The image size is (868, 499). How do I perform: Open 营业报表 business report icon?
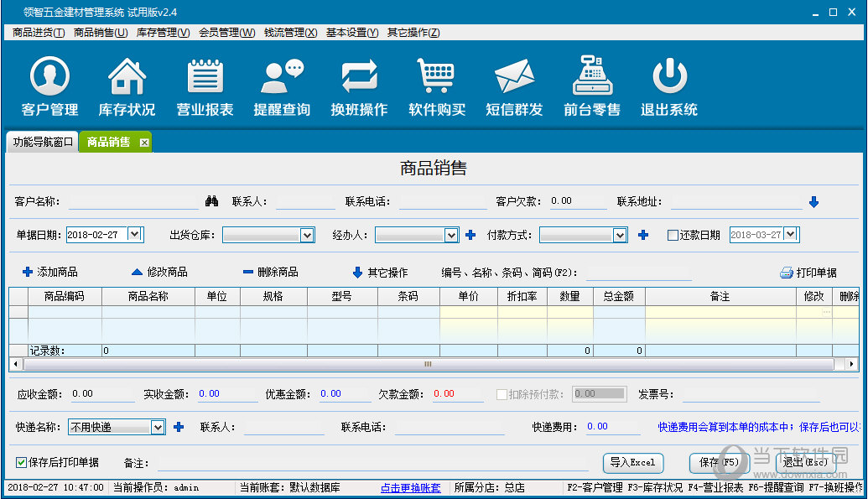point(205,86)
